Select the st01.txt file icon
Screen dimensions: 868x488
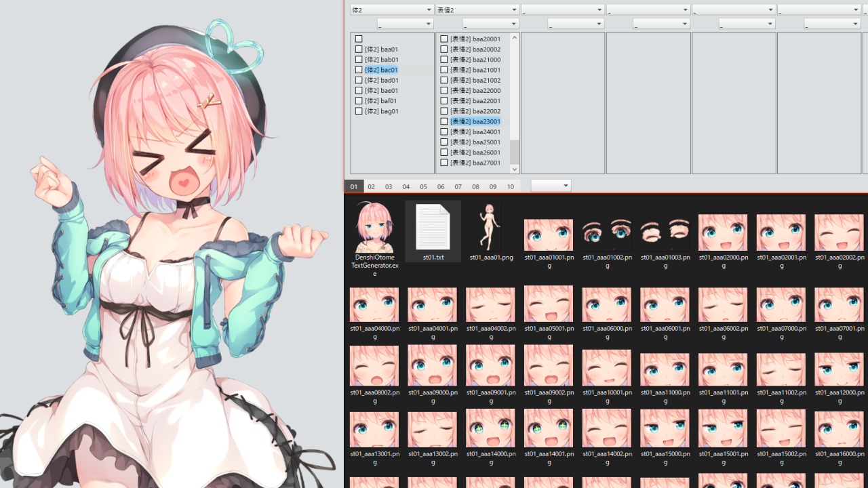433,226
